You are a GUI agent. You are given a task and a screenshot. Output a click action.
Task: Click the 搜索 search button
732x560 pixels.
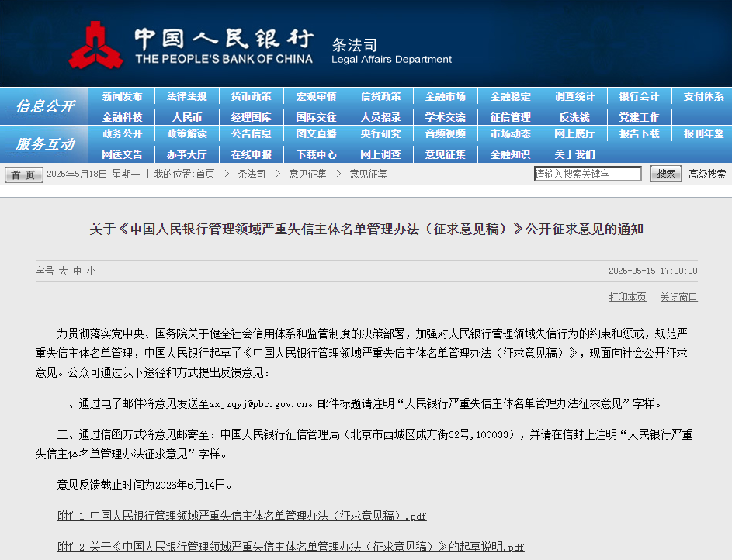tap(666, 174)
